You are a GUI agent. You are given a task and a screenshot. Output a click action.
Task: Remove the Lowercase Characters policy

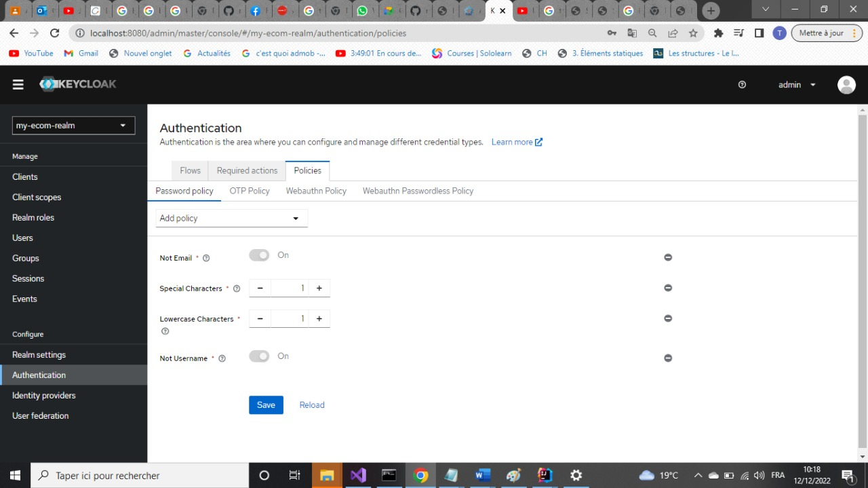click(x=668, y=318)
